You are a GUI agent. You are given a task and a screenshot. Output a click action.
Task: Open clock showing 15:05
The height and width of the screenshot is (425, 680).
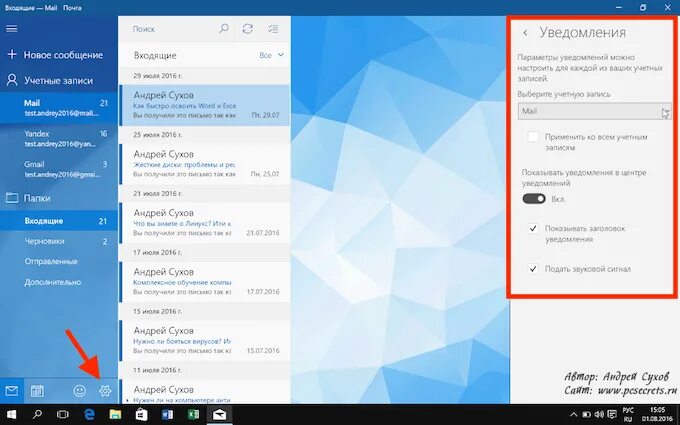coord(657,415)
